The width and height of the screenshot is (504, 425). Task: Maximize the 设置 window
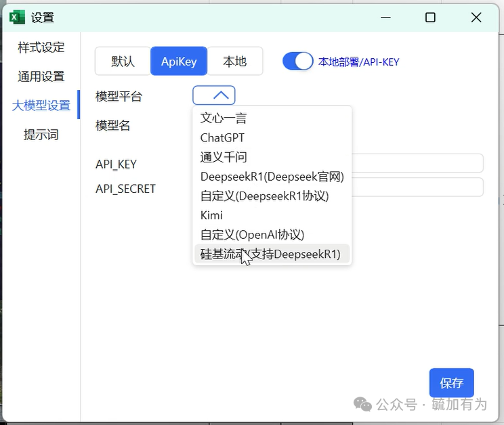(430, 18)
